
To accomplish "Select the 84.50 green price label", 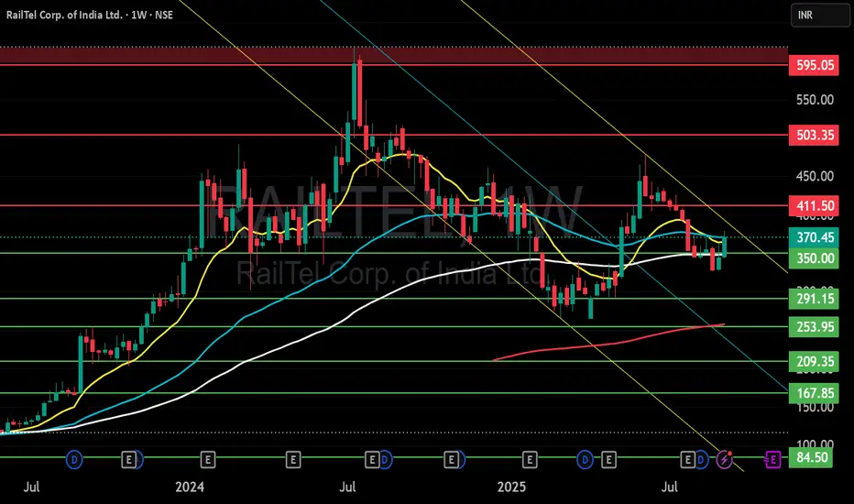I will (810, 457).
